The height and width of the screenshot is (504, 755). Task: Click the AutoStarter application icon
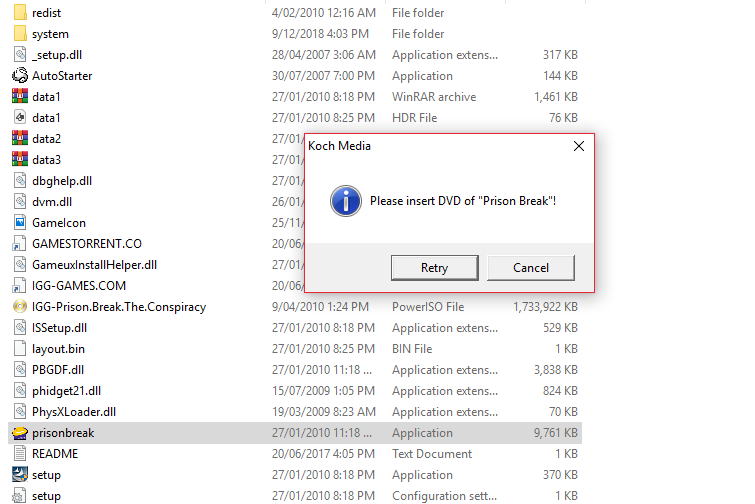point(20,76)
